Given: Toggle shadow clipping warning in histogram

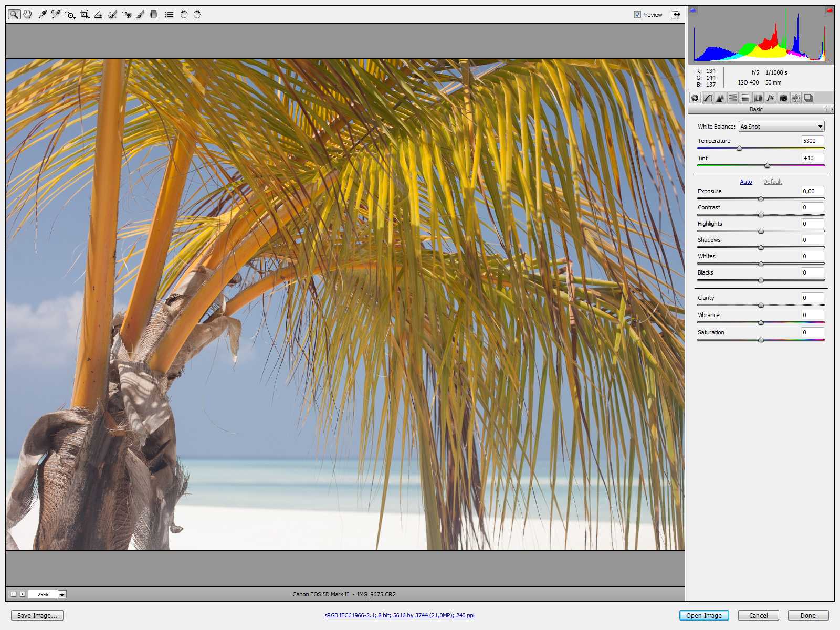Looking at the screenshot, I should [693, 10].
